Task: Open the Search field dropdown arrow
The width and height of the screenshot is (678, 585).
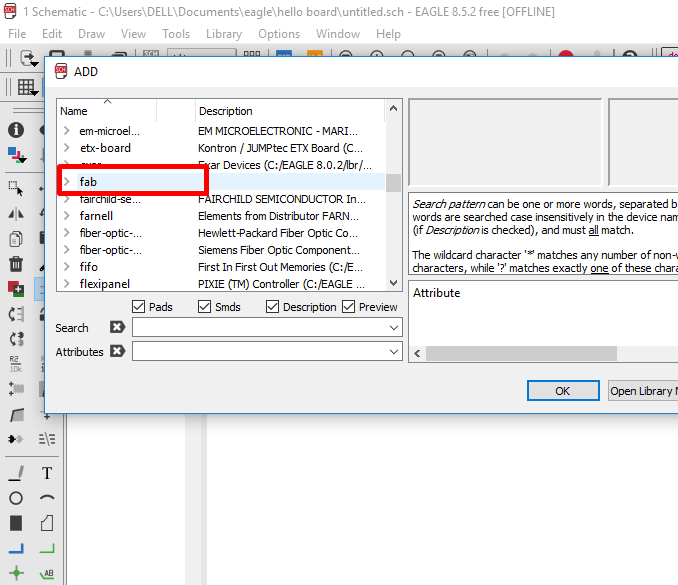Action: 393,328
